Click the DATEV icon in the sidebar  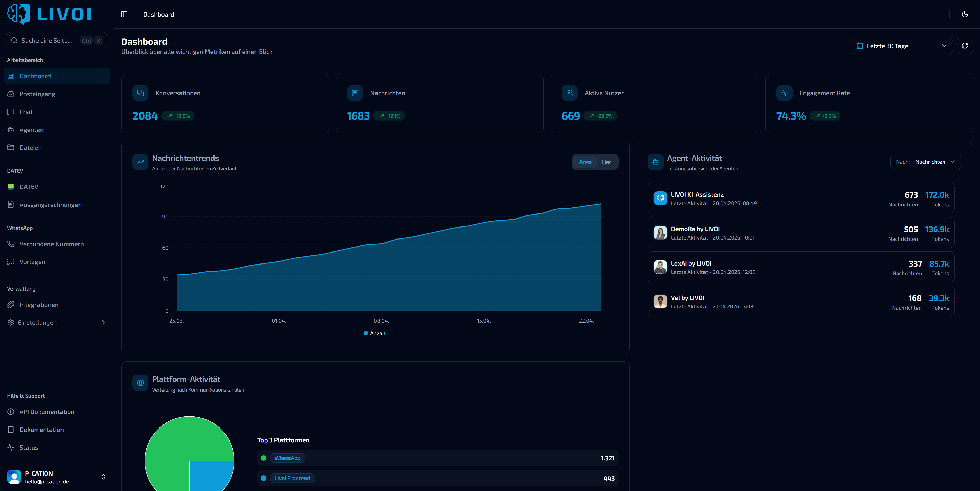(11, 186)
